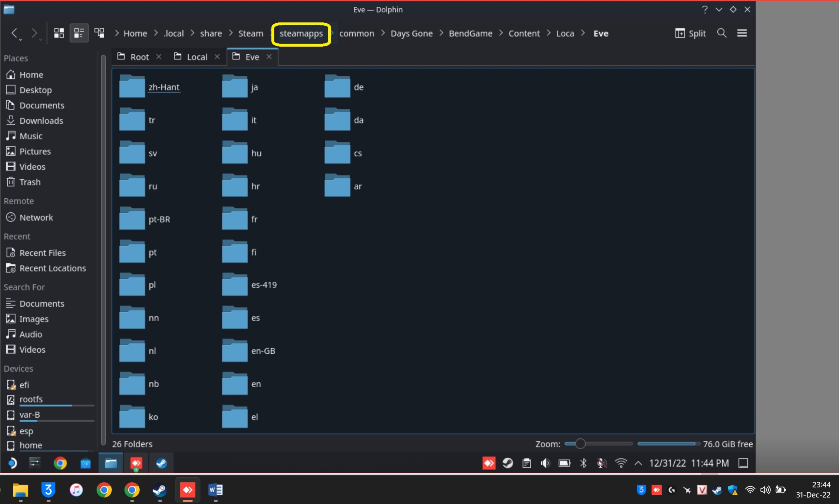Switch to Compact view mode
839x504 pixels.
(79, 33)
